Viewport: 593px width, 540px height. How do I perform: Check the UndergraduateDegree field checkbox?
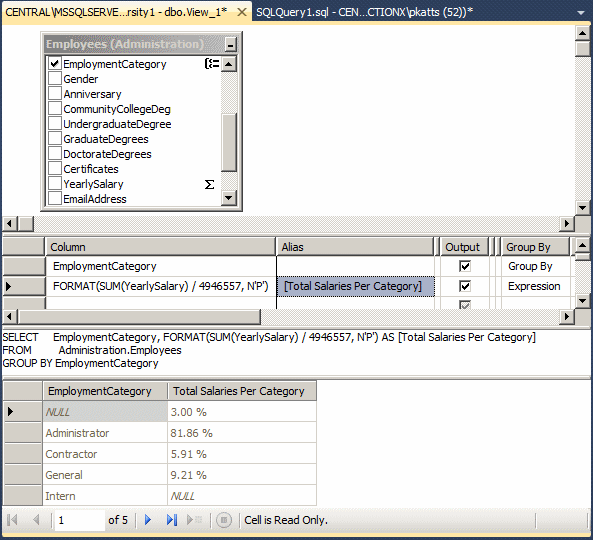point(55,123)
